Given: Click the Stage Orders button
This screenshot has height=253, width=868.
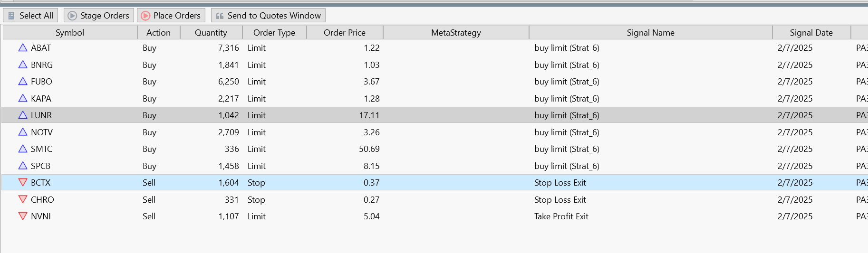Looking at the screenshot, I should coord(99,16).
